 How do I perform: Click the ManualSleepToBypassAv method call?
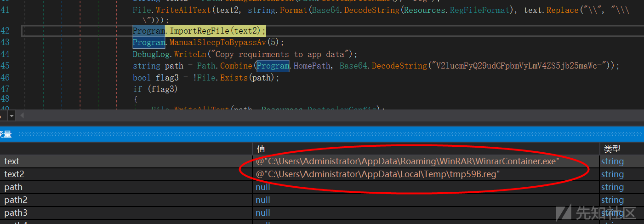click(x=218, y=43)
